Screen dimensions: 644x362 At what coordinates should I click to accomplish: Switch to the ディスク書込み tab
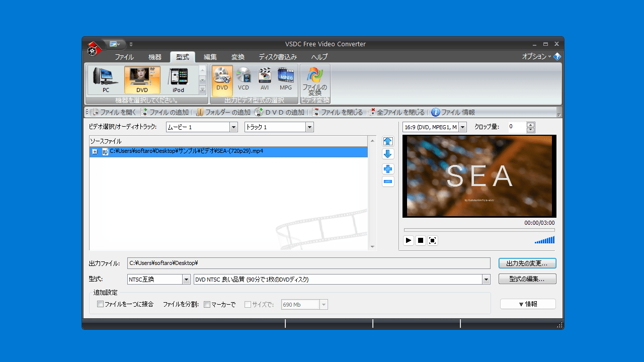(x=278, y=57)
